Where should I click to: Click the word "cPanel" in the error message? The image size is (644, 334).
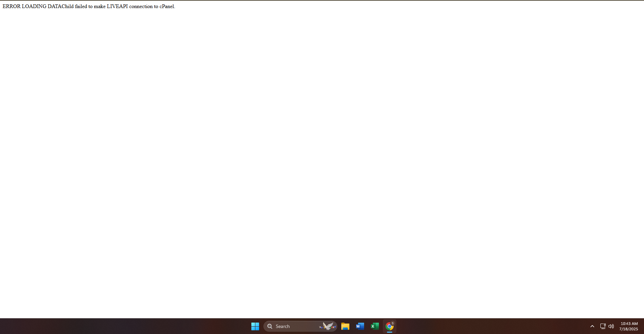tap(167, 6)
